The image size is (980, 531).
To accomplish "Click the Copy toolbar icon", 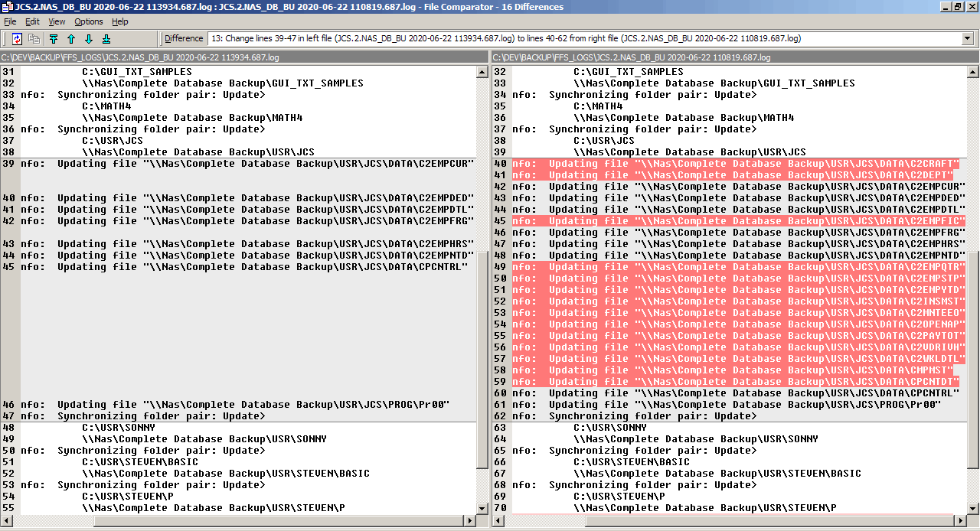I will click(x=34, y=38).
